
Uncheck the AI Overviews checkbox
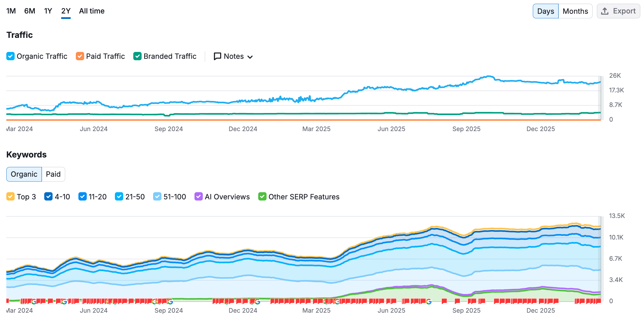[x=198, y=197]
